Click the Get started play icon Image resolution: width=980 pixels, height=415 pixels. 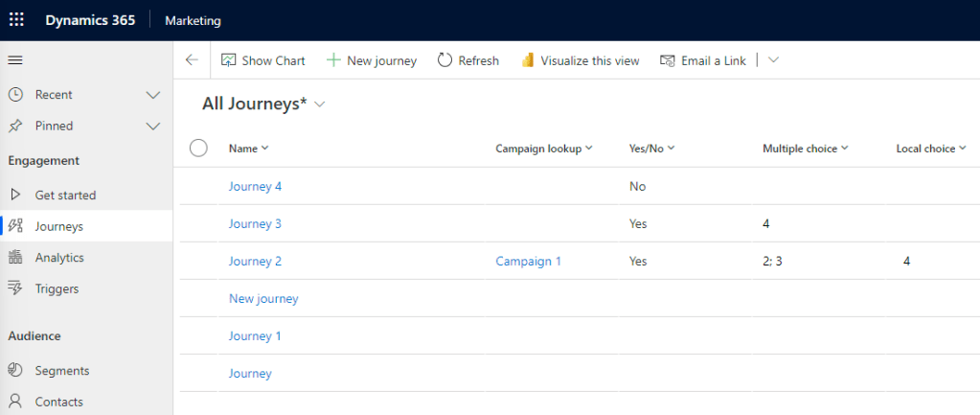(x=15, y=195)
